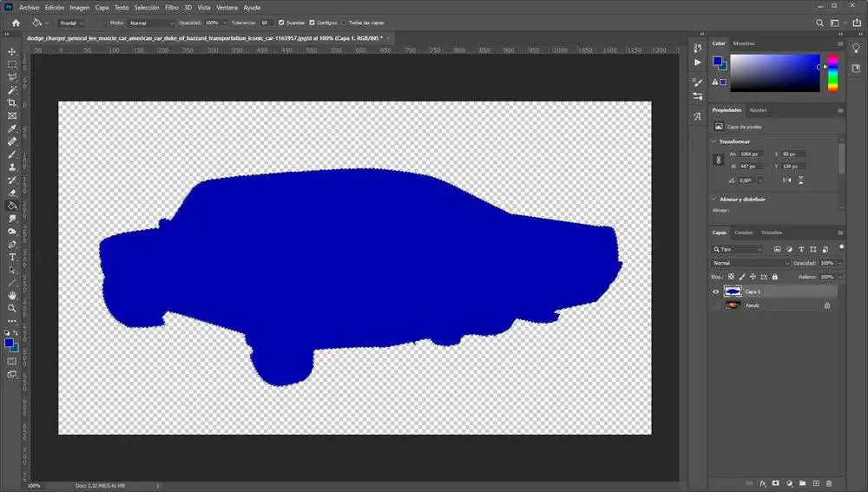This screenshot has width=868, height=492.
Task: Click the Home icon in options bar
Action: 15,23
